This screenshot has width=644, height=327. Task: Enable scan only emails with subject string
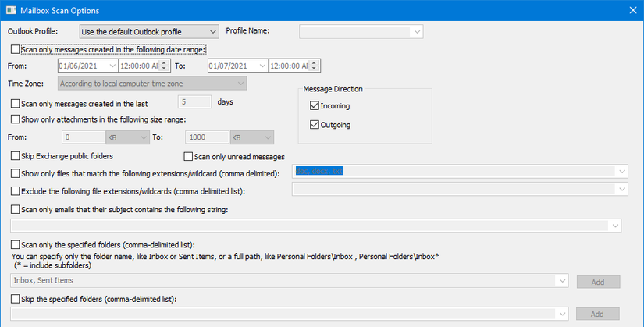(15, 209)
